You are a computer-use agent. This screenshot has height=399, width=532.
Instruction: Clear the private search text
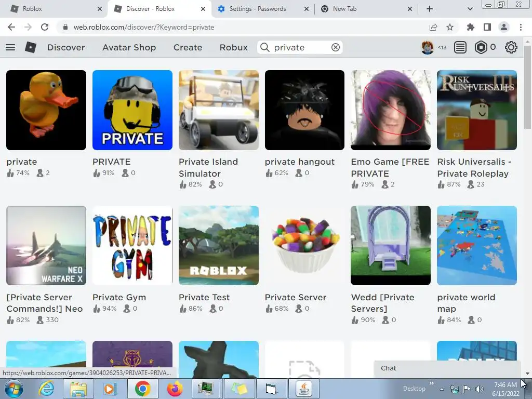[336, 47]
